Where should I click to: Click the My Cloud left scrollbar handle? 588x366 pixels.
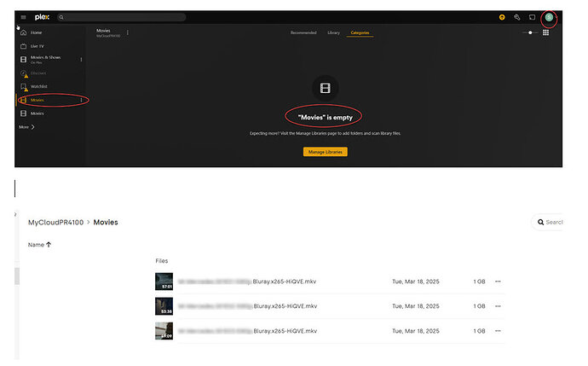(x=17, y=276)
